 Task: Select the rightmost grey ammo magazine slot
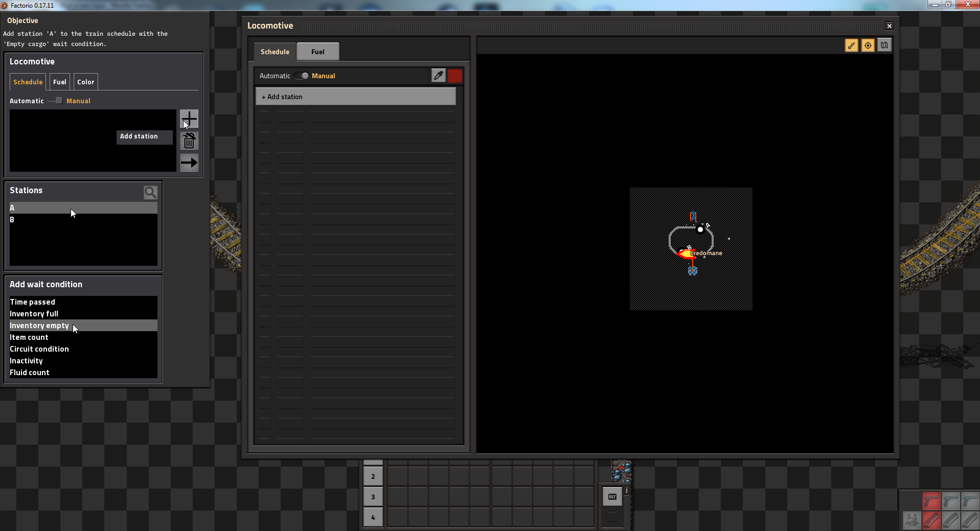pos(970,520)
